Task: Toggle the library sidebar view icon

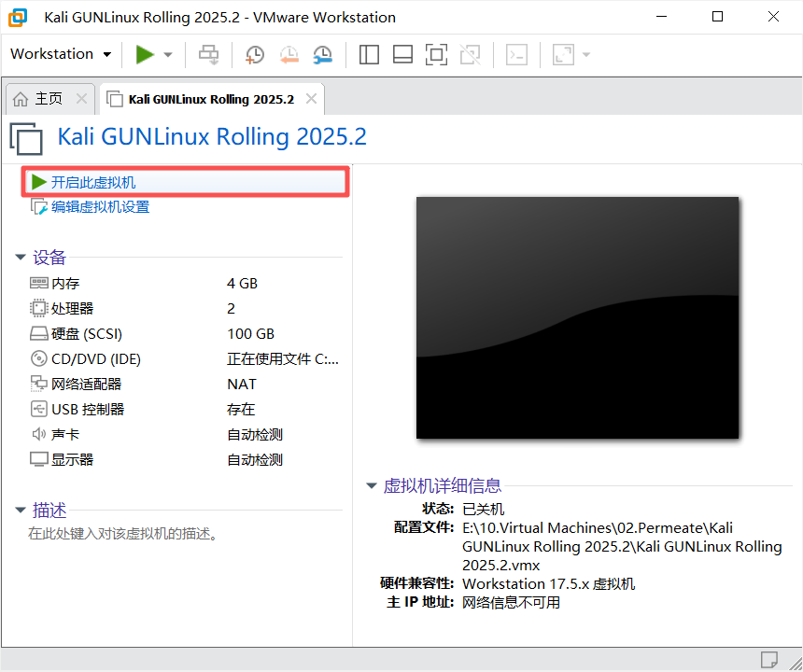Action: pyautogui.click(x=369, y=54)
